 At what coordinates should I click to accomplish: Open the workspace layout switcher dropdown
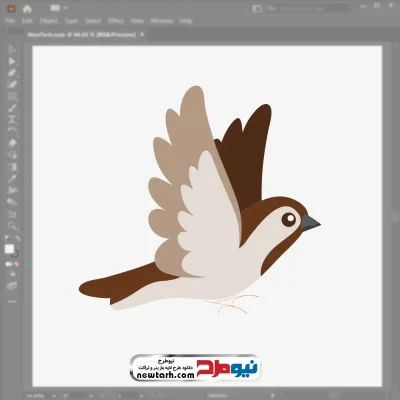pyautogui.click(x=58, y=8)
